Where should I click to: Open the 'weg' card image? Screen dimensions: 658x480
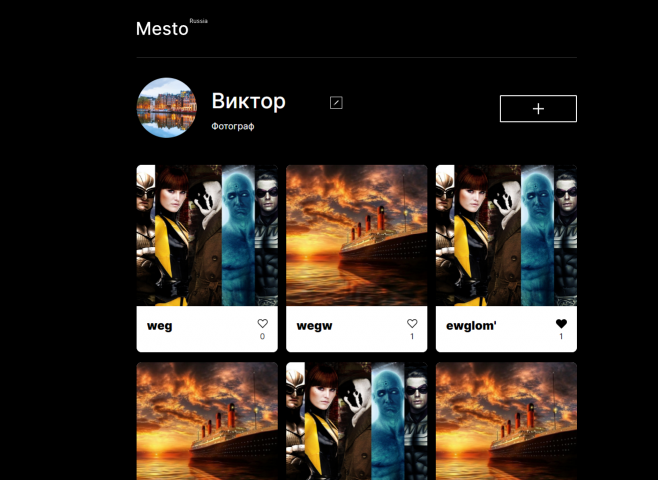click(x=207, y=235)
